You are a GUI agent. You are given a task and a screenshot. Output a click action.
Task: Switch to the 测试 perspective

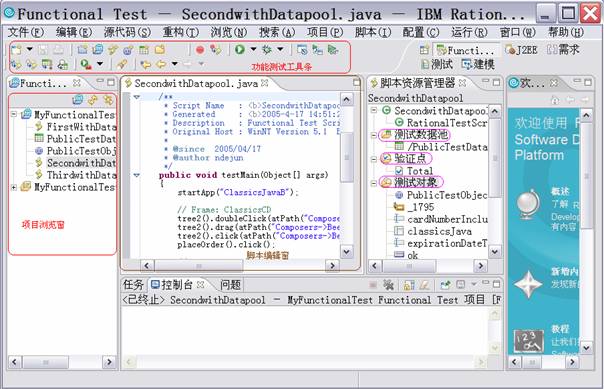(437, 64)
